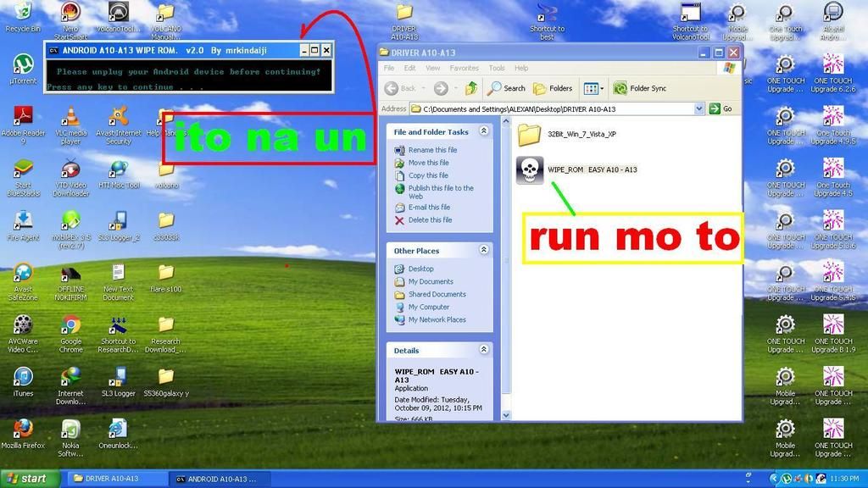
Task: Click the My Computer link
Action: point(429,307)
